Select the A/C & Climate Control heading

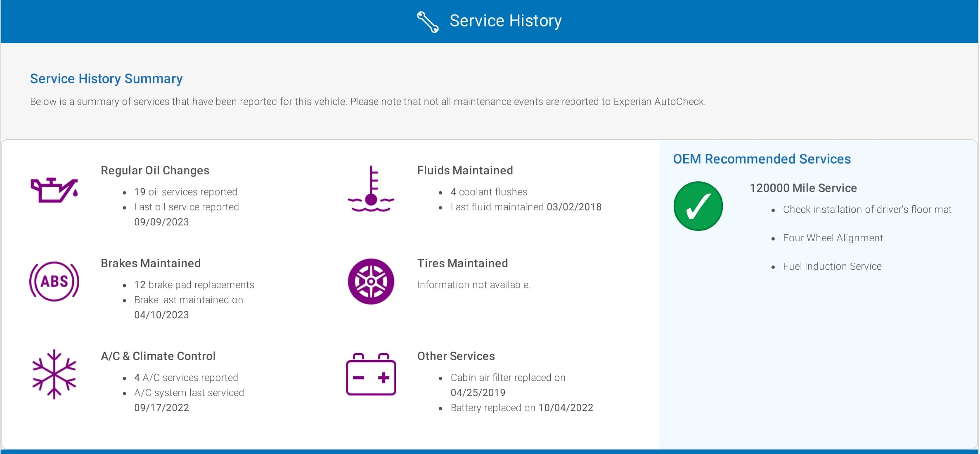[x=158, y=356]
